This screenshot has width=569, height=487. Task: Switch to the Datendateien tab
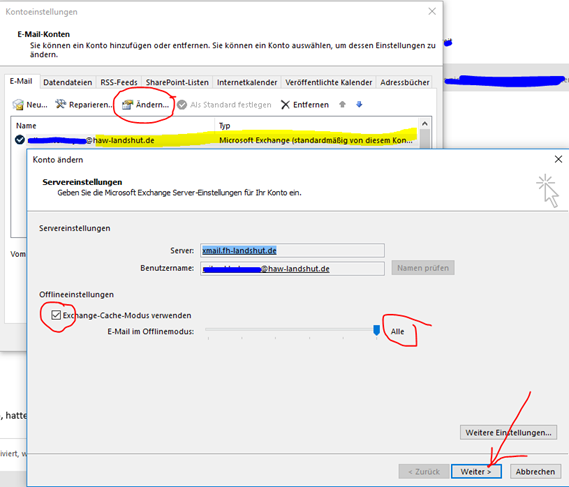(67, 82)
